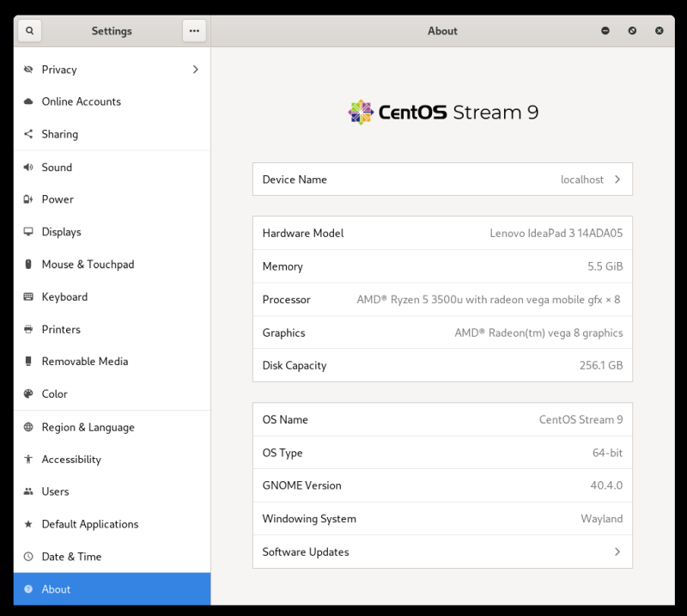Click the Printers icon

[28, 329]
